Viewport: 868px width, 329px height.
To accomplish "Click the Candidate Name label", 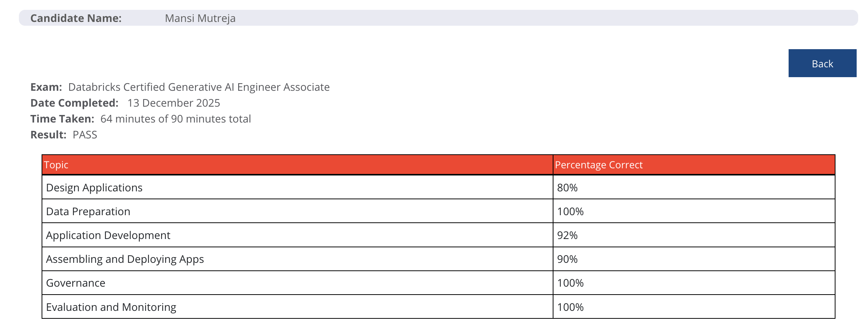I will [76, 18].
